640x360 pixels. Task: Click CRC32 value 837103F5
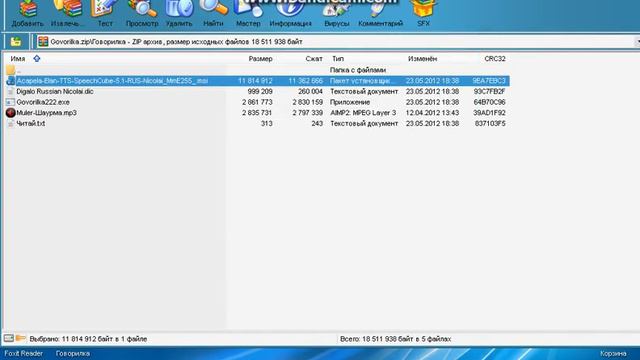pos(490,123)
